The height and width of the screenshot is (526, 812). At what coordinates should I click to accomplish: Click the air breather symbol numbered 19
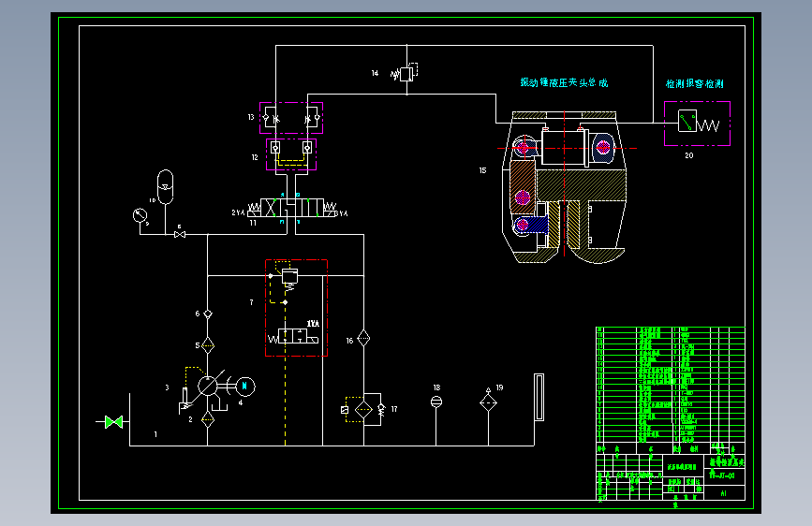[x=488, y=402]
